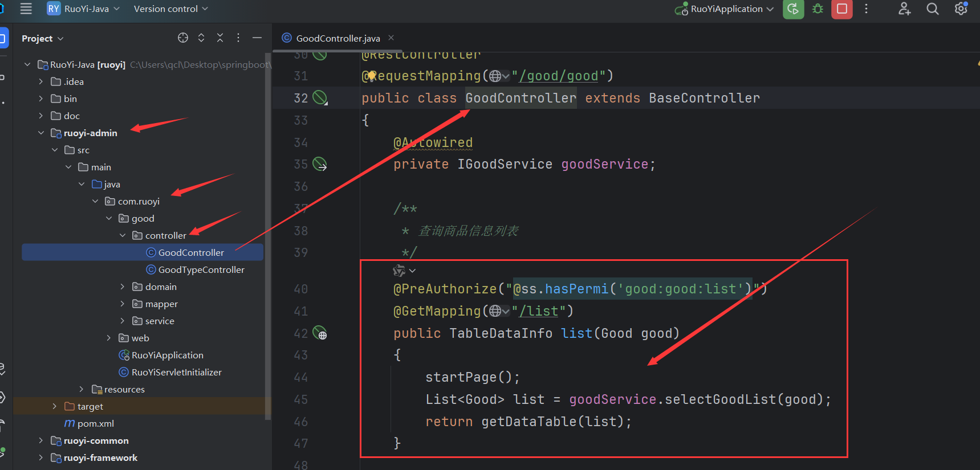Close the GoodController.java tab
980x470 pixels.
[391, 38]
